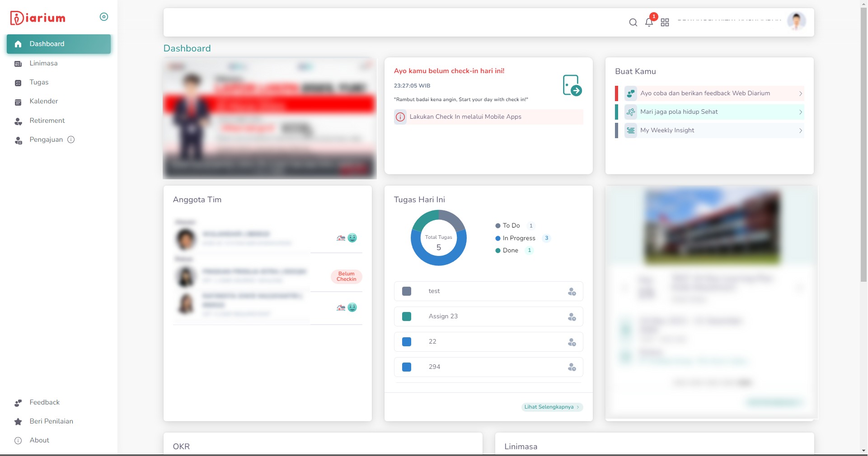868x456 pixels.
Task: Check the box for test task
Action: point(407,292)
